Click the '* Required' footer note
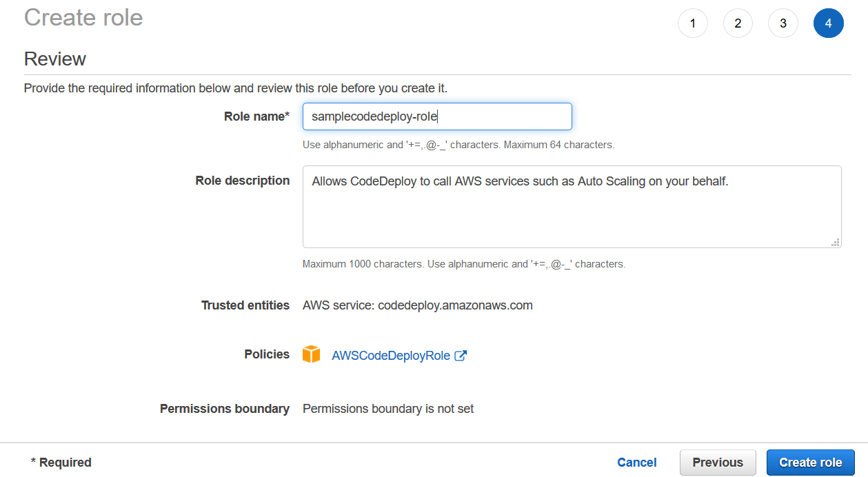Image resolution: width=868 pixels, height=477 pixels. click(61, 463)
